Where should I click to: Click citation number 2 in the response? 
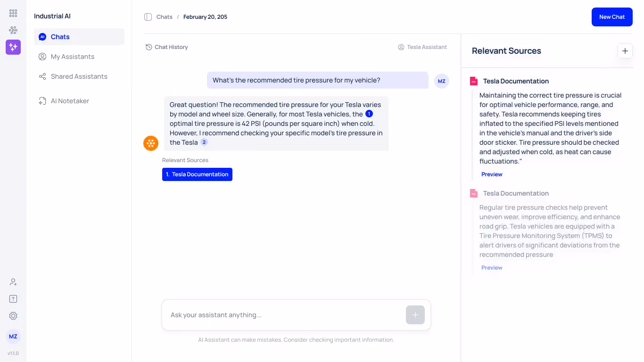[x=204, y=142]
